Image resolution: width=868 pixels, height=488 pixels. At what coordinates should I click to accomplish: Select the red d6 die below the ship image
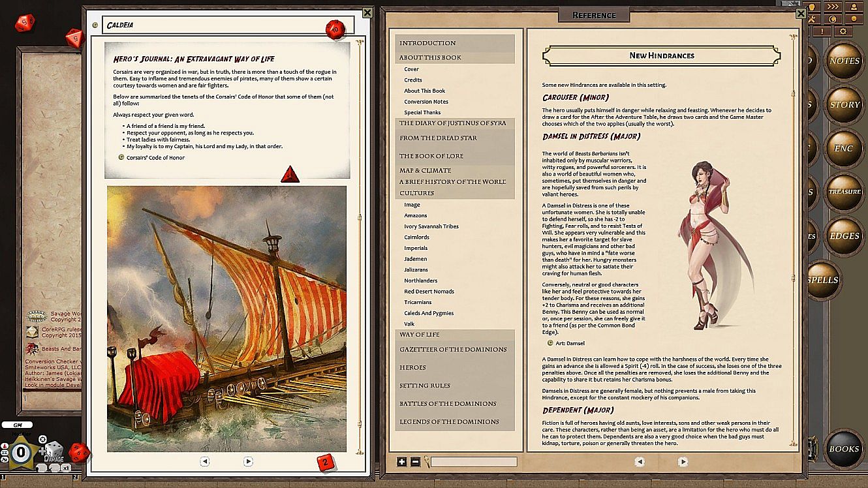coord(327,463)
